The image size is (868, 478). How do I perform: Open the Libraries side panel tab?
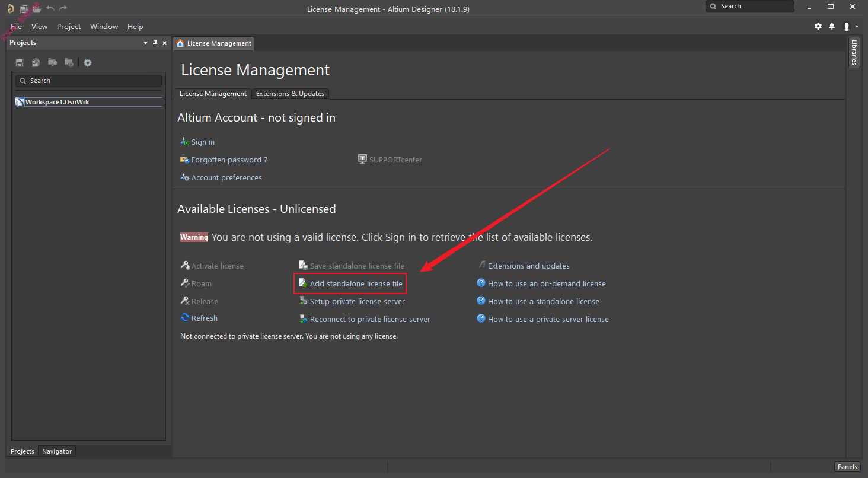[x=854, y=53]
